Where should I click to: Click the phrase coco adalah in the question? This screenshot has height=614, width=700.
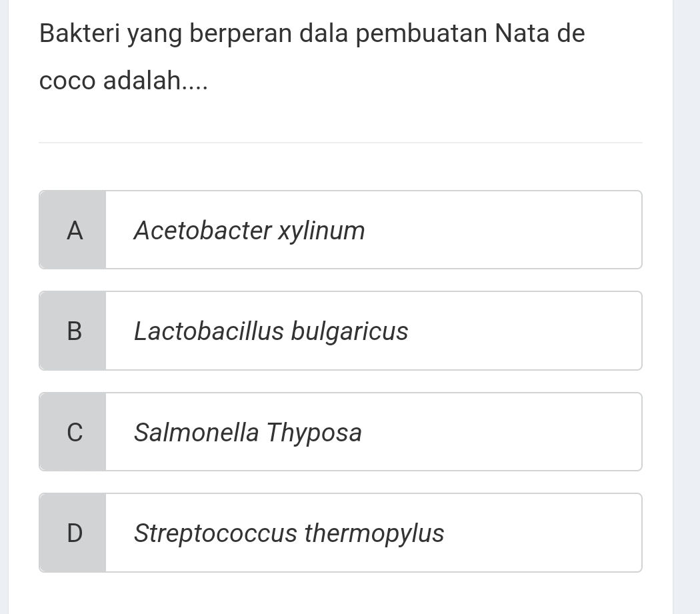(x=123, y=81)
